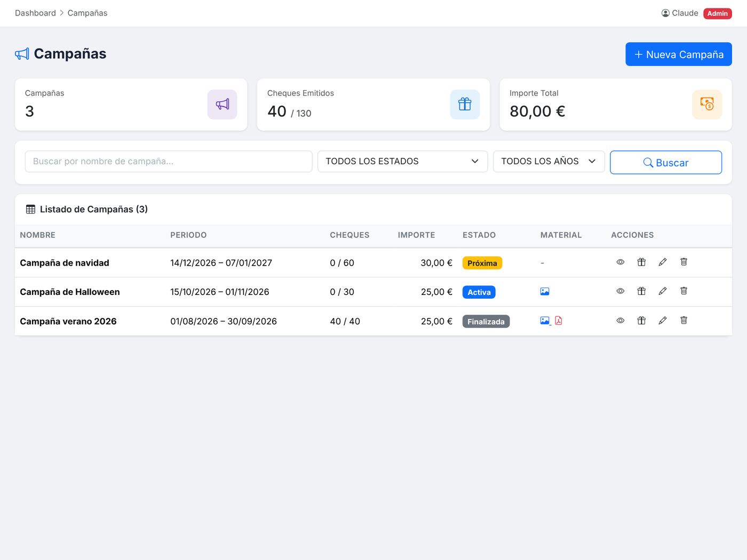Select the Campaña de navidad name
Viewport: 747px width, 560px height.
65,263
